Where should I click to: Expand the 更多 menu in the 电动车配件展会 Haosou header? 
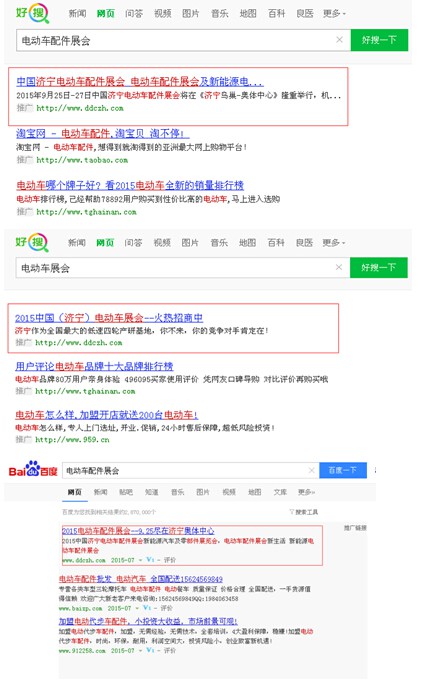[x=334, y=14]
